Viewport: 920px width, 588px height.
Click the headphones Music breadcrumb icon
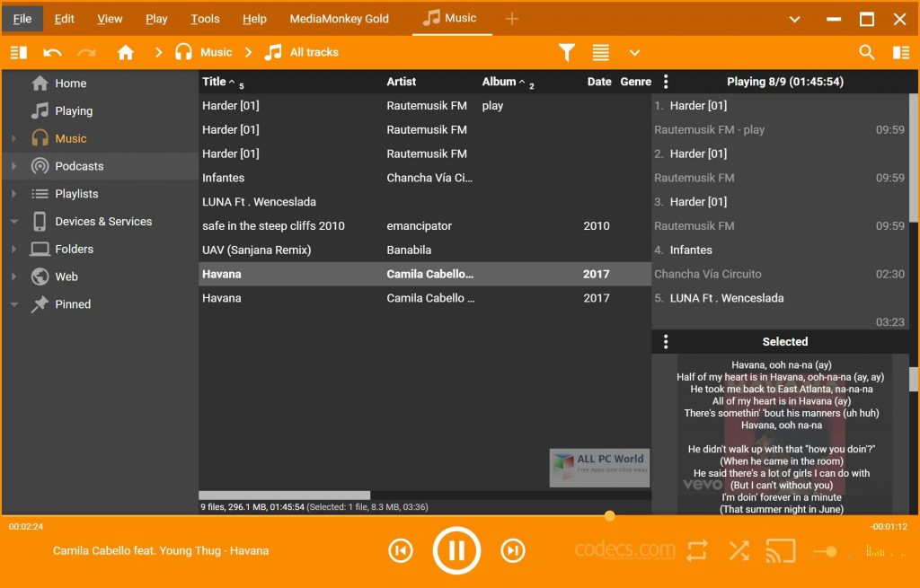[x=183, y=52]
